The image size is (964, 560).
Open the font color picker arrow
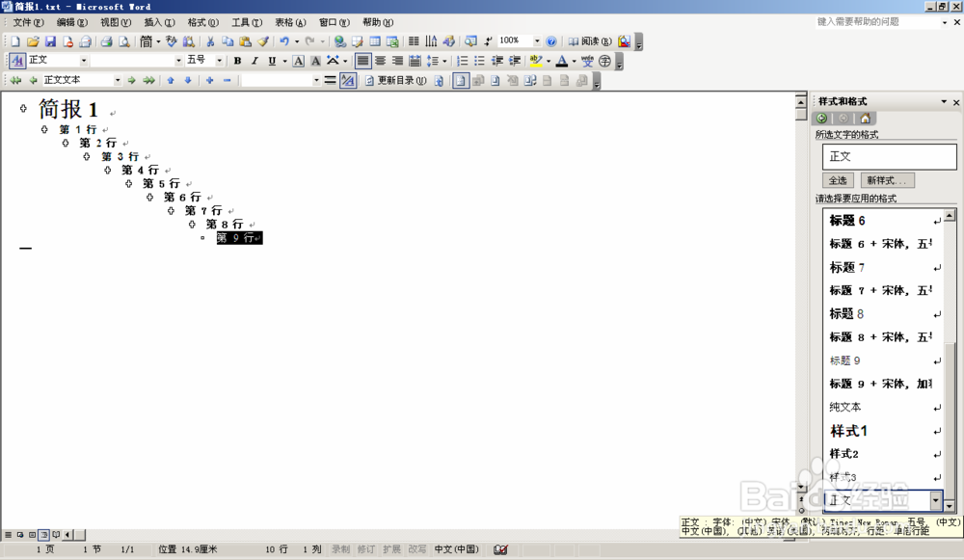(574, 61)
